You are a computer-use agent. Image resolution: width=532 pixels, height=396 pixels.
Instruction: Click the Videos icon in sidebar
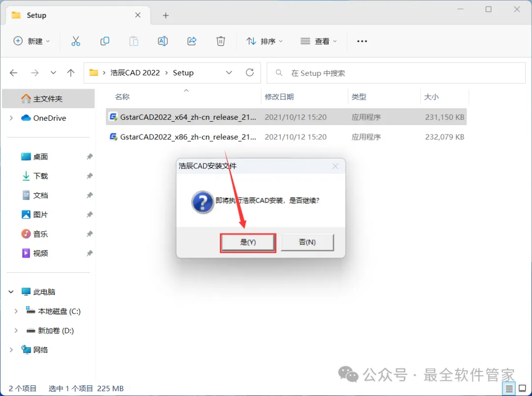tap(26, 253)
